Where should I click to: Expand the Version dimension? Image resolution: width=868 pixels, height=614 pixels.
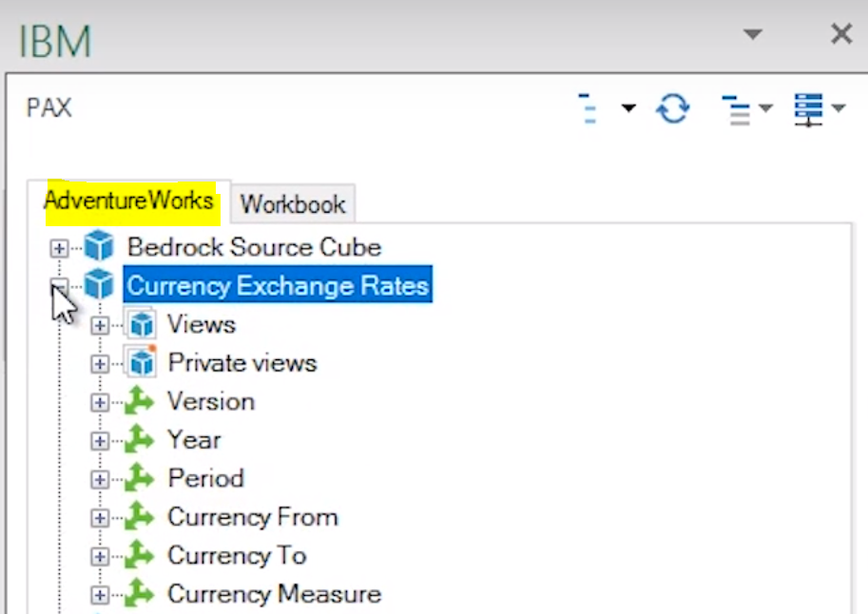pyautogui.click(x=100, y=402)
